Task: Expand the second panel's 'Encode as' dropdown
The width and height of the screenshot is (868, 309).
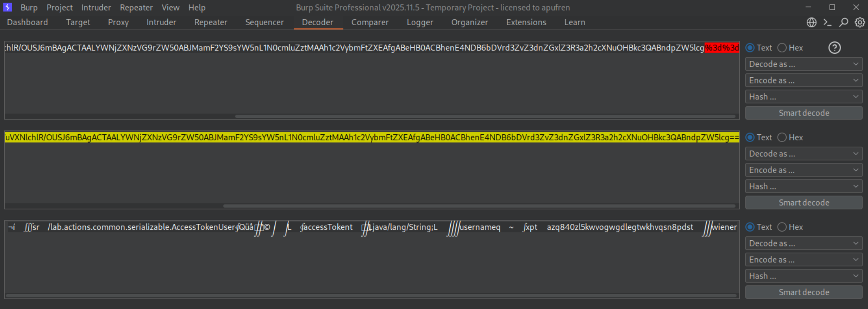Action: click(x=803, y=170)
